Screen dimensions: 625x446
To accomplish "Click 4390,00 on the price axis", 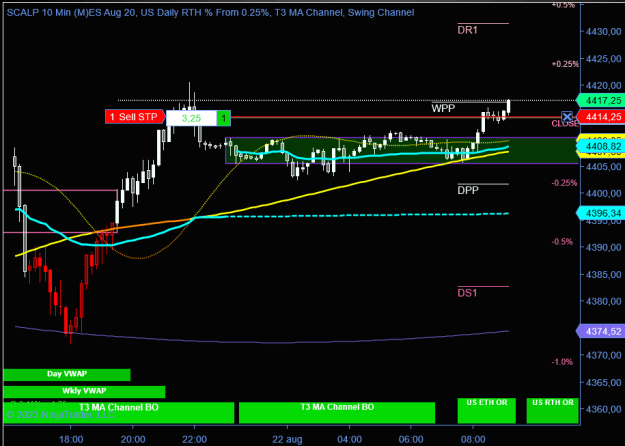I will click(x=603, y=248).
